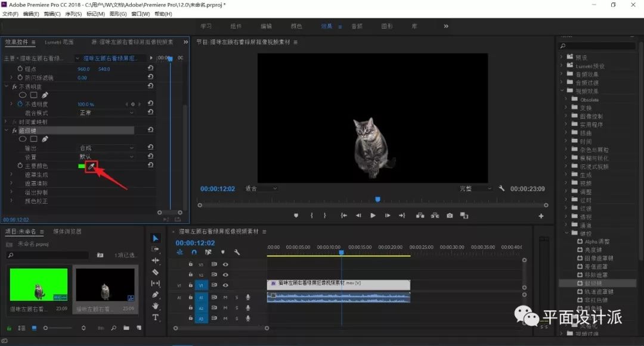
Task: Open the 适合 zoom level dropdown
Action: [261, 188]
